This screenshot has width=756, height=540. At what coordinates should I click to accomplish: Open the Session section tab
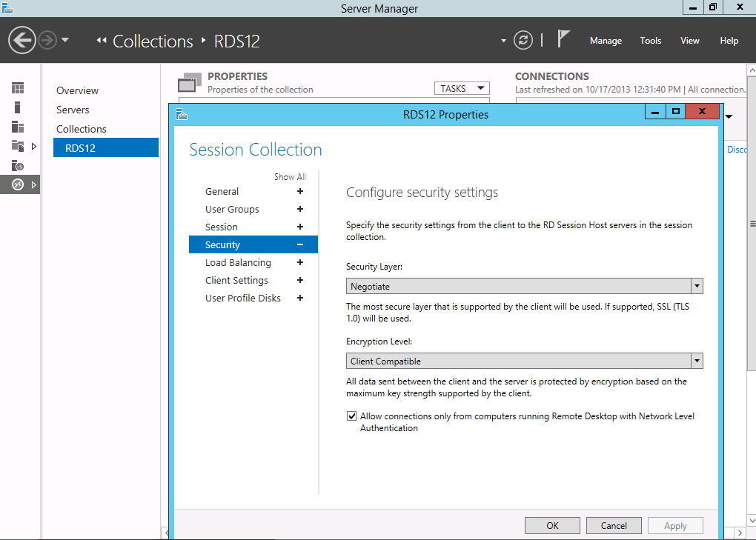[222, 227]
